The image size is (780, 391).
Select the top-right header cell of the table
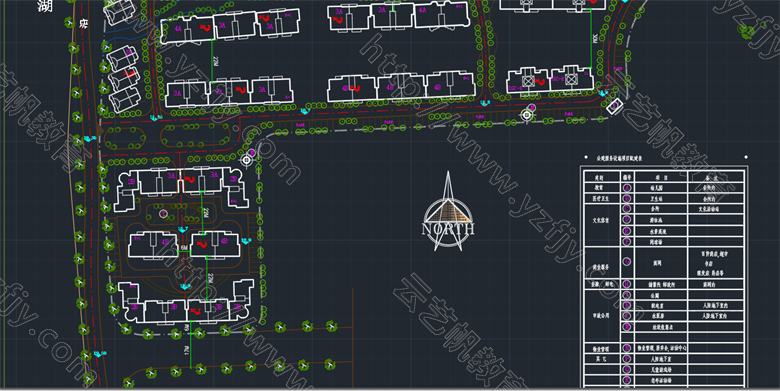(716, 178)
